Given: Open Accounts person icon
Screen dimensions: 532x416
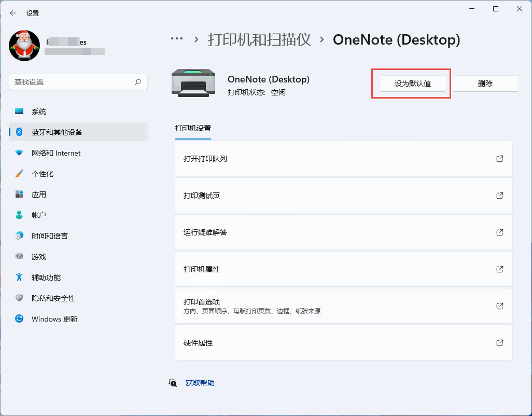Looking at the screenshot, I should point(19,215).
